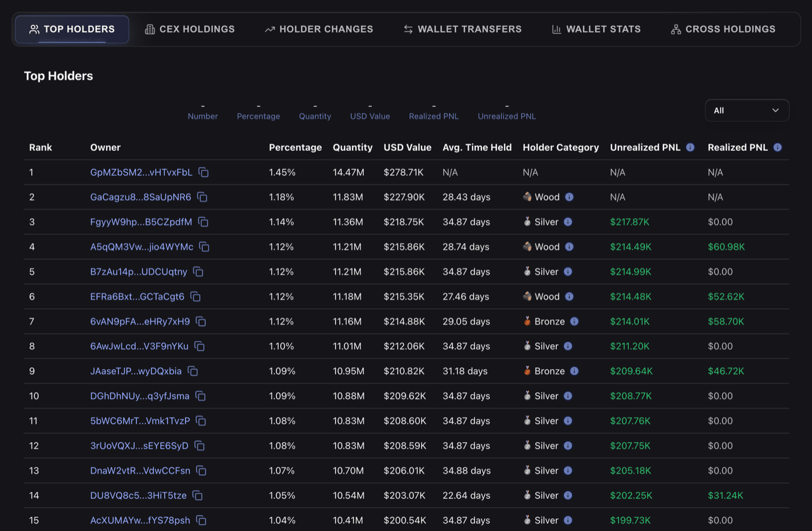This screenshot has height=531, width=812.
Task: Open the JAaseTJP wallet address link
Action: [136, 371]
